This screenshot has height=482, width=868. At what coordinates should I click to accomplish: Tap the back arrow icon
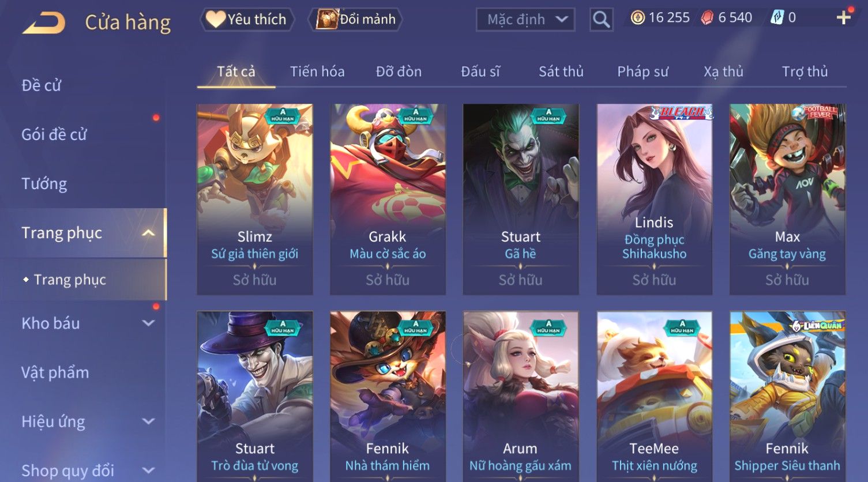[43, 22]
